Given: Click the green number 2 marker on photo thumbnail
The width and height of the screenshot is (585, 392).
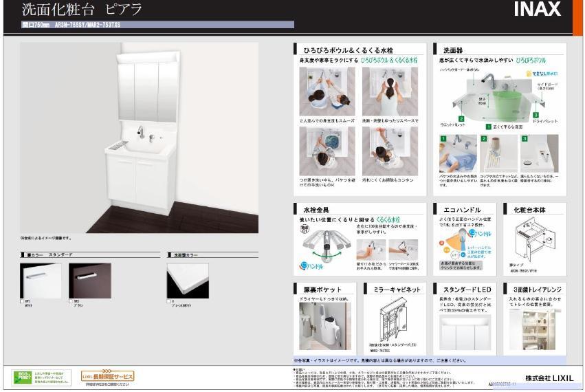Looking at the screenshot, I should point(484,139).
